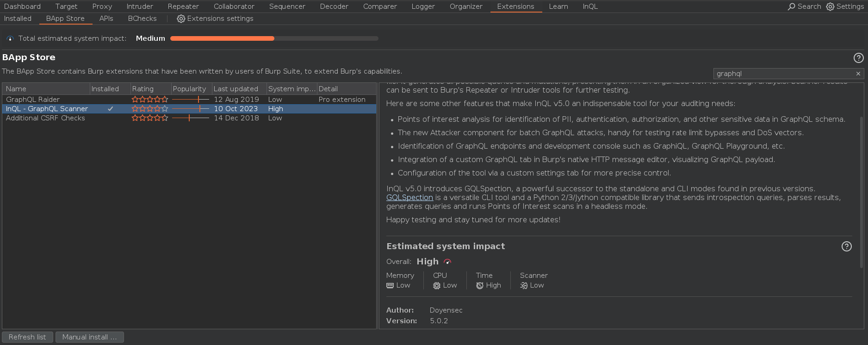Open the Logger tab
This screenshot has height=345, width=868.
pyautogui.click(x=423, y=6)
